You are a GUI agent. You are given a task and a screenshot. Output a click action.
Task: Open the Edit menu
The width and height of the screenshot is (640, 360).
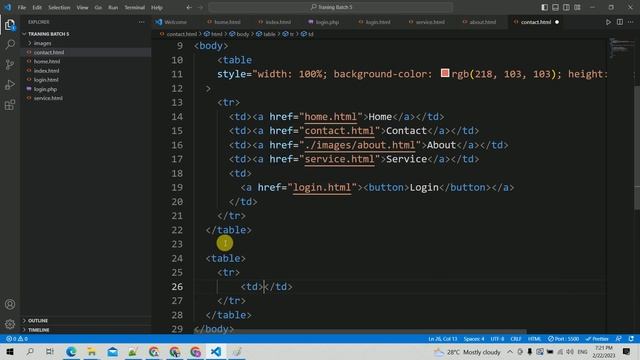click(37, 7)
